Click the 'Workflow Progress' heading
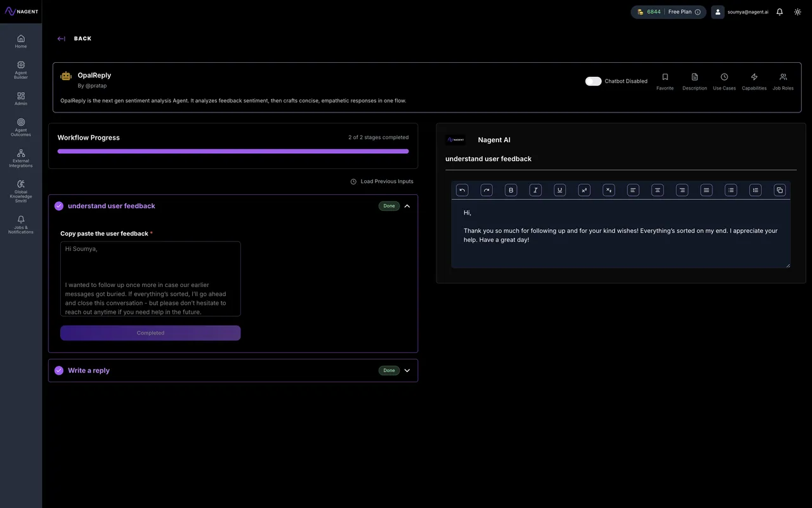 click(89, 138)
